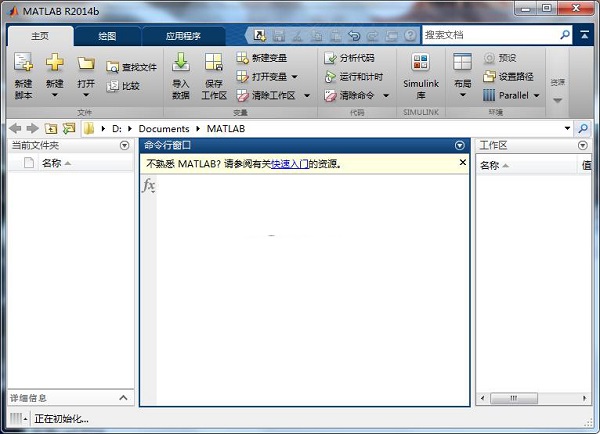Open dropdown arrow next to Open Variable (打开变量)
The height and width of the screenshot is (434, 600).
[294, 77]
